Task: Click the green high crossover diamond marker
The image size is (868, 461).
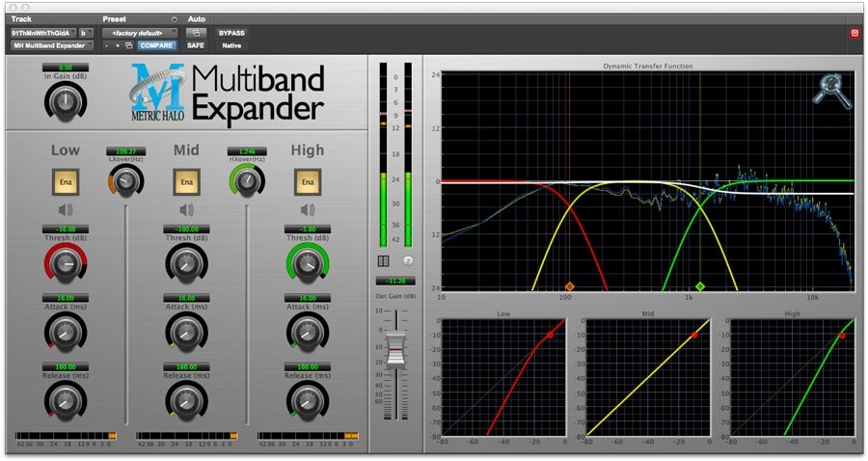Action: click(700, 286)
